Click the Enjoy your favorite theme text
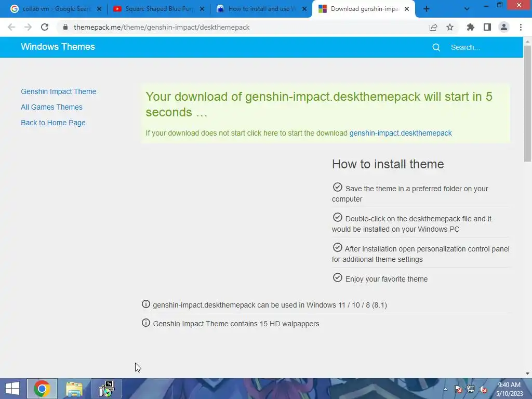This screenshot has height=399, width=532. click(x=387, y=279)
